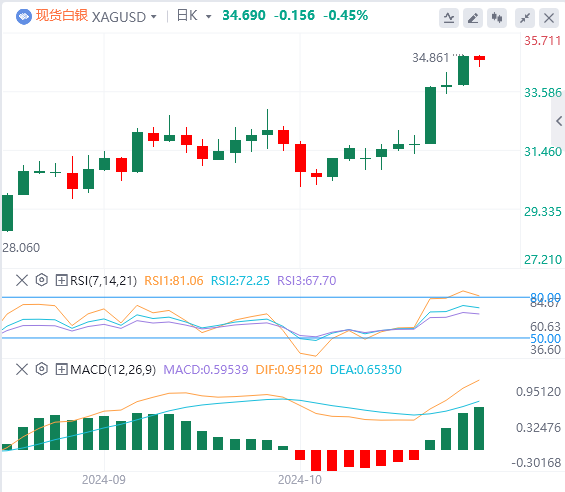Click the latest red candlestick
565x492 pixels.
click(x=479, y=58)
